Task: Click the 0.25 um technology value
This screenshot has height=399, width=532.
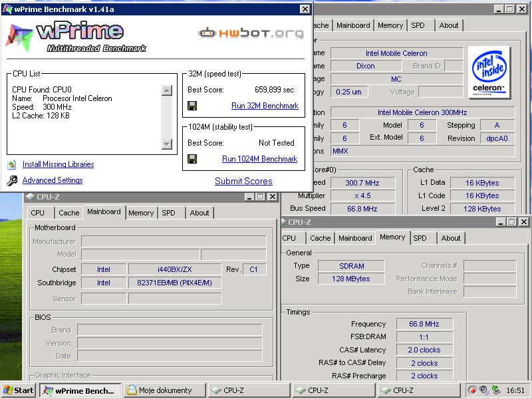Action: pyautogui.click(x=349, y=92)
